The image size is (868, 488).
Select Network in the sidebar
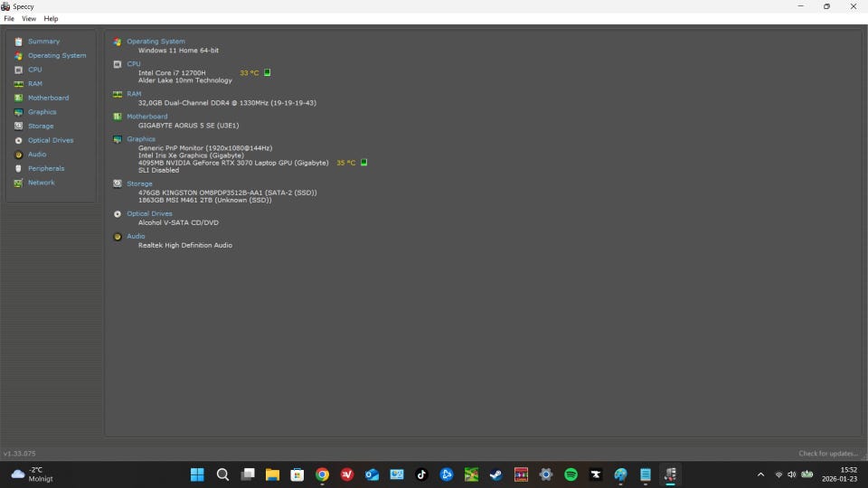pos(42,183)
